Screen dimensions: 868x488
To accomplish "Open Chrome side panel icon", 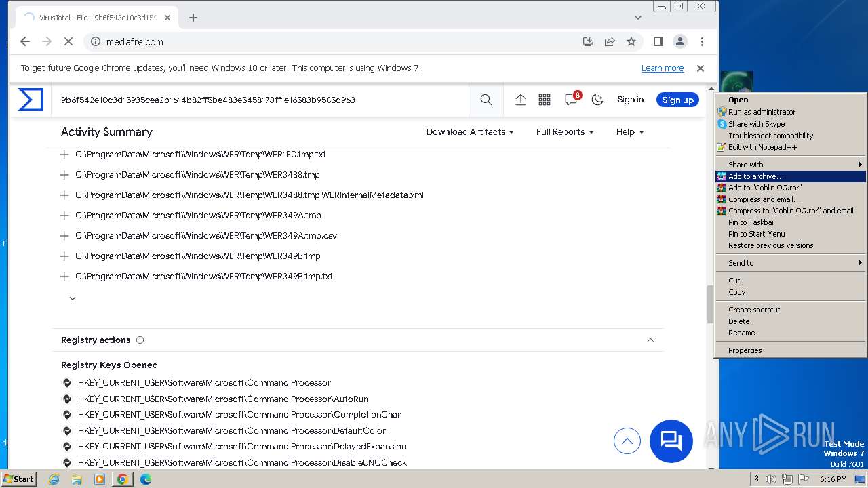I will click(x=658, y=41).
